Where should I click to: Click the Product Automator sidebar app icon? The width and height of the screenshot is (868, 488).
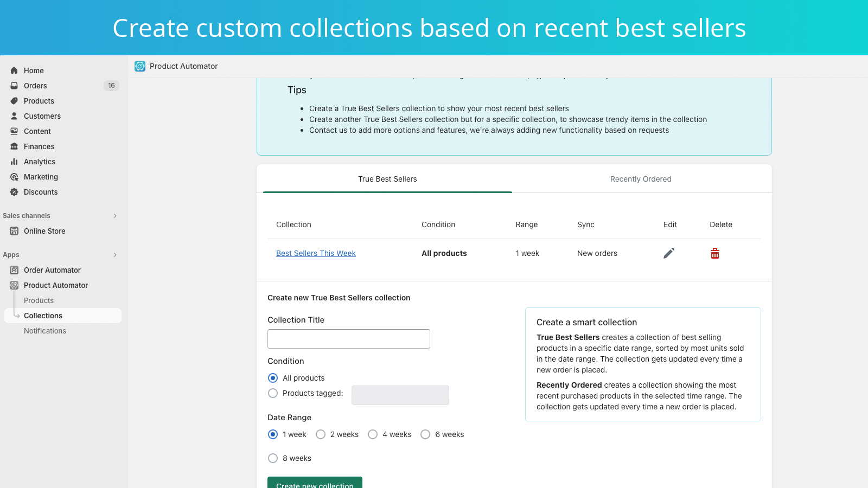(x=14, y=285)
